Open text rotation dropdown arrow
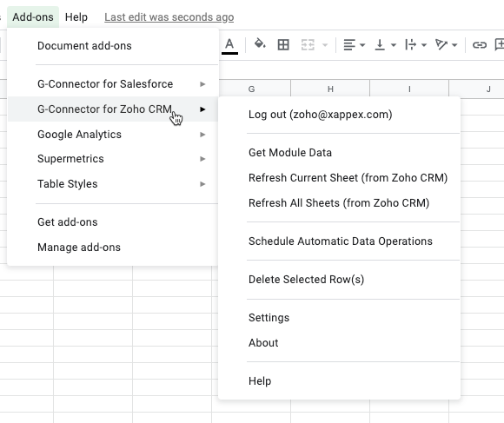504x423 pixels. point(454,45)
